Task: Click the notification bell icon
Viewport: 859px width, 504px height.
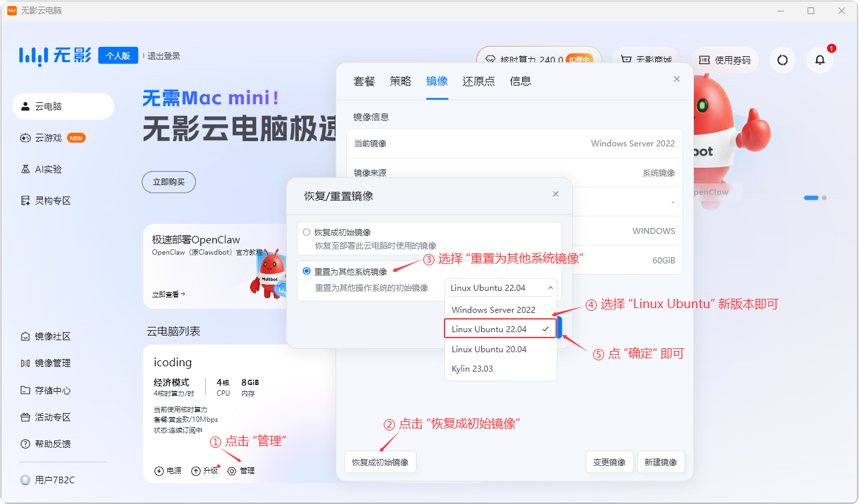Action: coord(820,60)
